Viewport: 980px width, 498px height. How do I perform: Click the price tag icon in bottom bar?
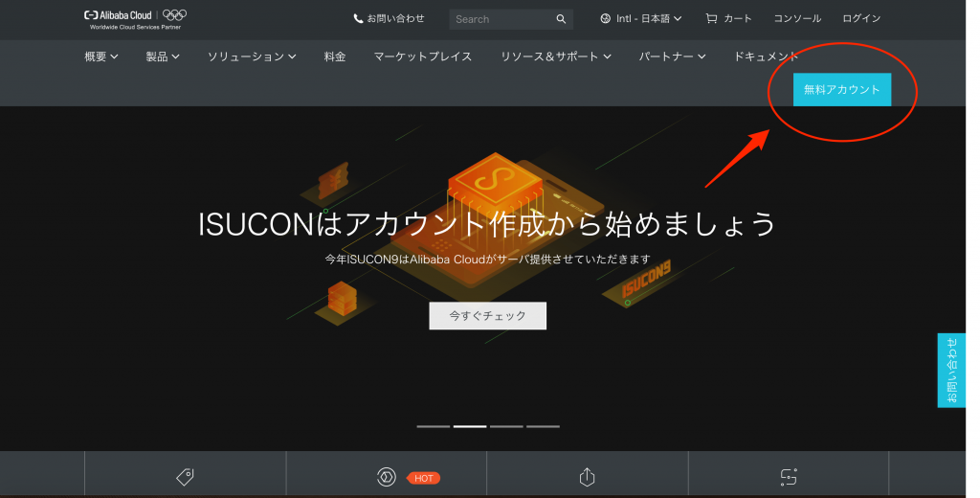(x=185, y=477)
